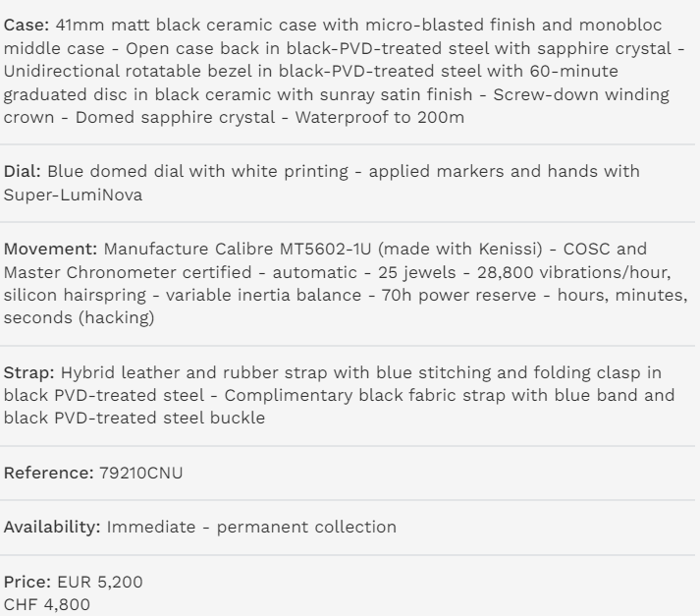Click the "Dial:" heading label

[23, 172]
